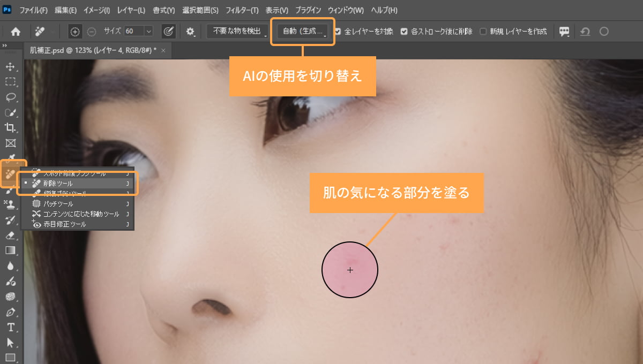Expand the 不要な物を検出 dropdown
Image resolution: width=643 pixels, height=364 pixels.
(x=237, y=32)
